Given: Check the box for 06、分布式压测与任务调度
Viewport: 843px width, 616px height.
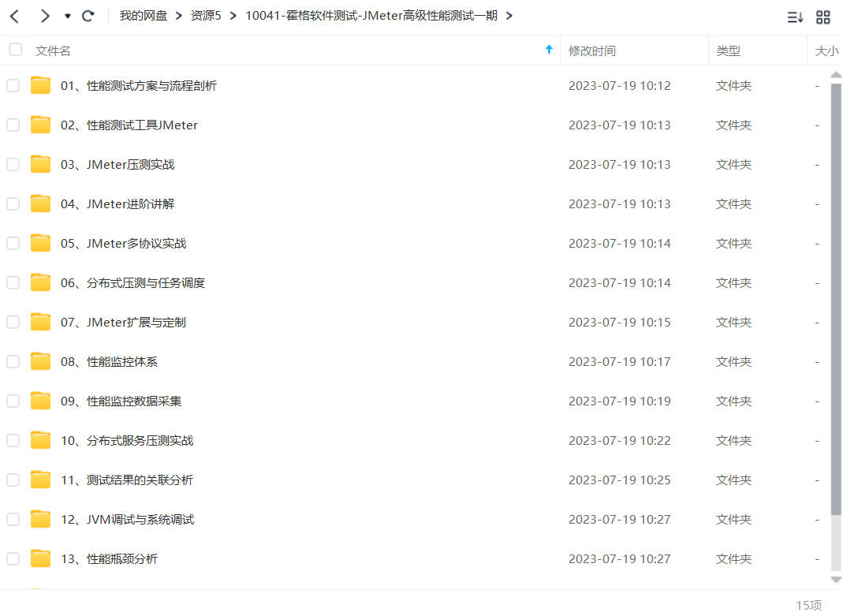Looking at the screenshot, I should pos(13,282).
